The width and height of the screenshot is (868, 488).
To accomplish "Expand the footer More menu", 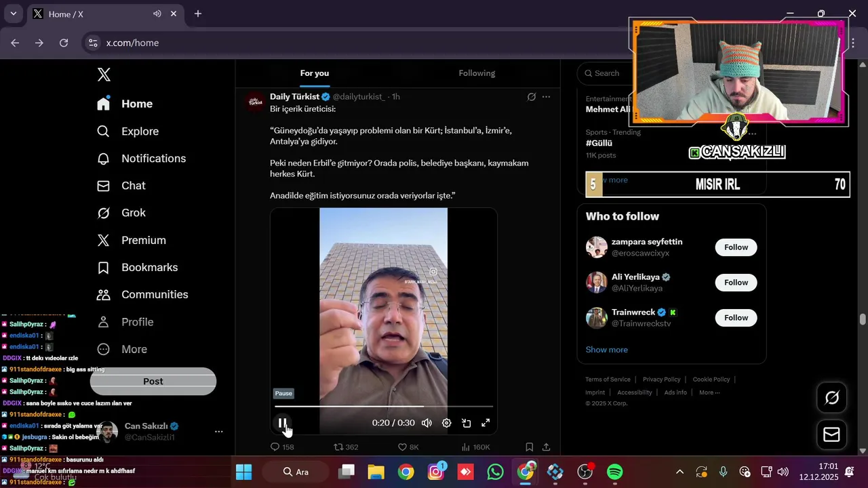I will tap(709, 392).
